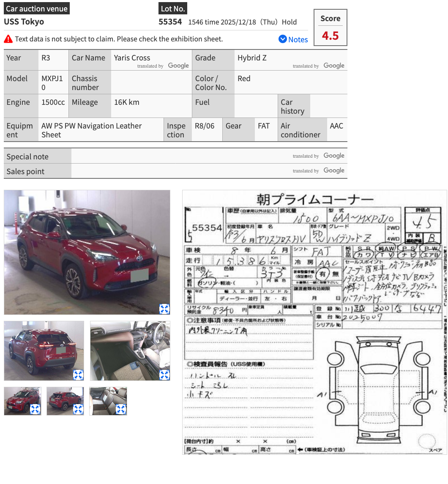448x484 pixels.
Task: Expand the main car photo to full size
Action: (165, 309)
